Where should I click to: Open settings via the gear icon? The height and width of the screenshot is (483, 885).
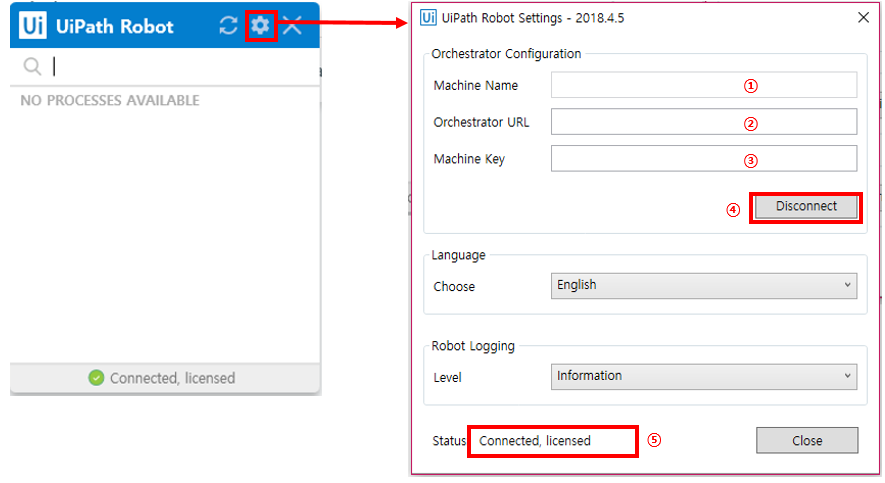[260, 25]
